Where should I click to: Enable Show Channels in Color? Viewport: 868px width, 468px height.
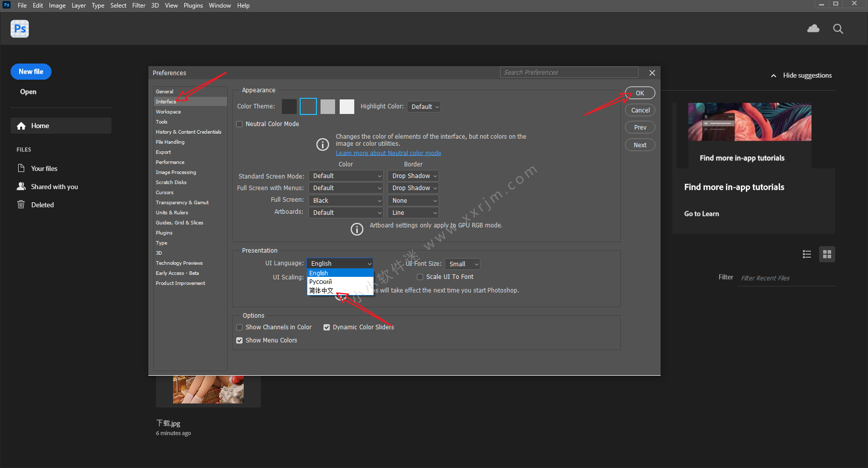pos(240,327)
